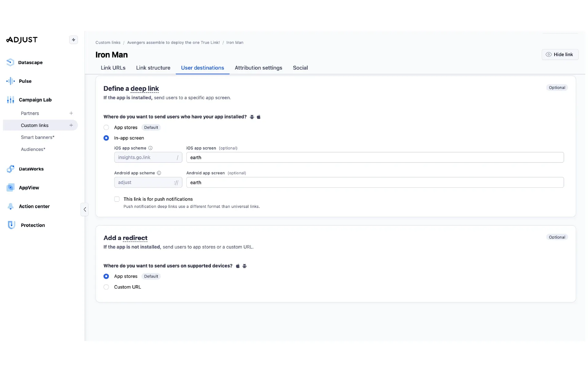Open the Protection section icon
588x368 pixels.
tap(11, 225)
